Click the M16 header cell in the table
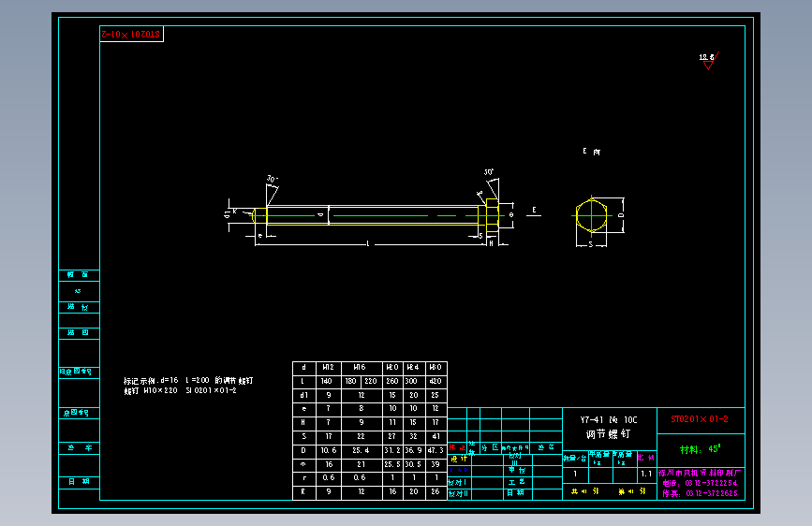This screenshot has width=812, height=526. (x=360, y=367)
